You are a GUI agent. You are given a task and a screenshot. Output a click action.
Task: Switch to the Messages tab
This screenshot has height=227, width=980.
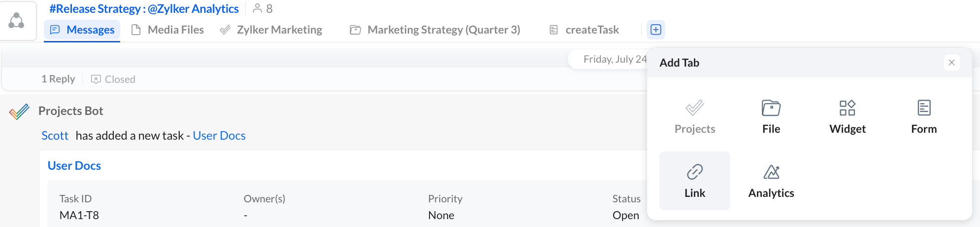click(82, 30)
